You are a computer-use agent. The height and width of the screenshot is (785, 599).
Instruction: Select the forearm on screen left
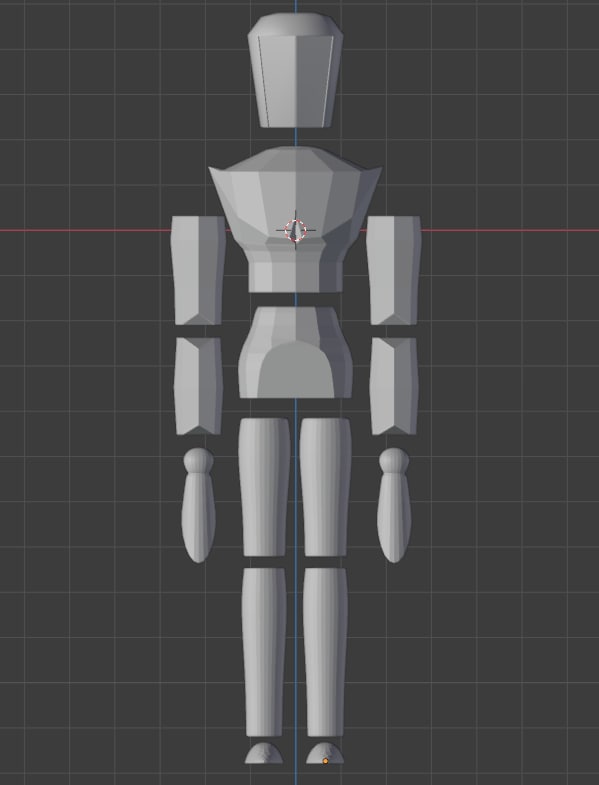click(198, 386)
